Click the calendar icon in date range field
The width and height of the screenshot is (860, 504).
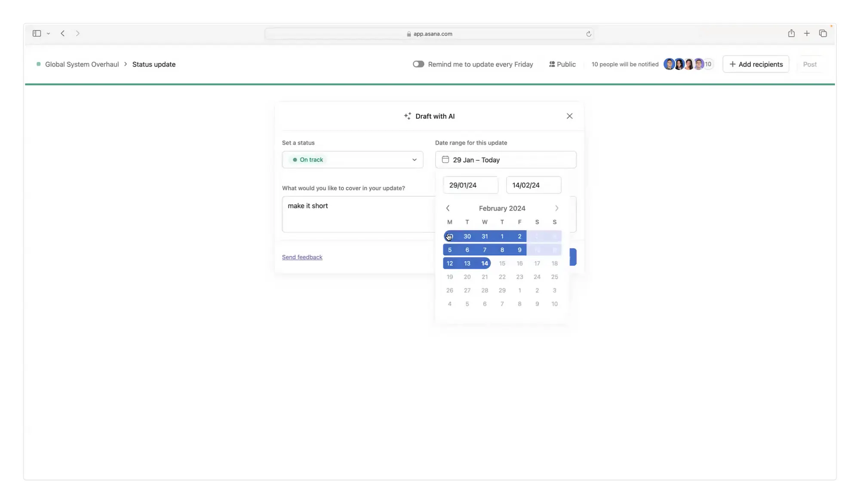[x=445, y=159]
